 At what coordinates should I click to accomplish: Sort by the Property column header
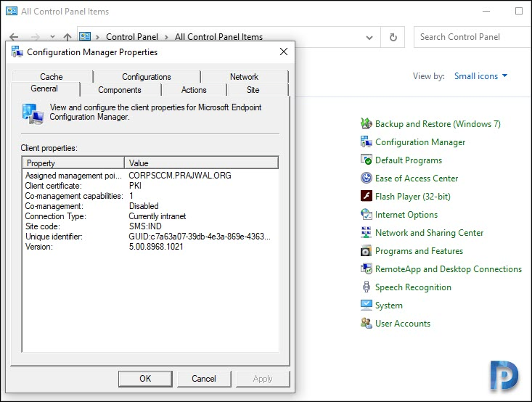[73, 163]
